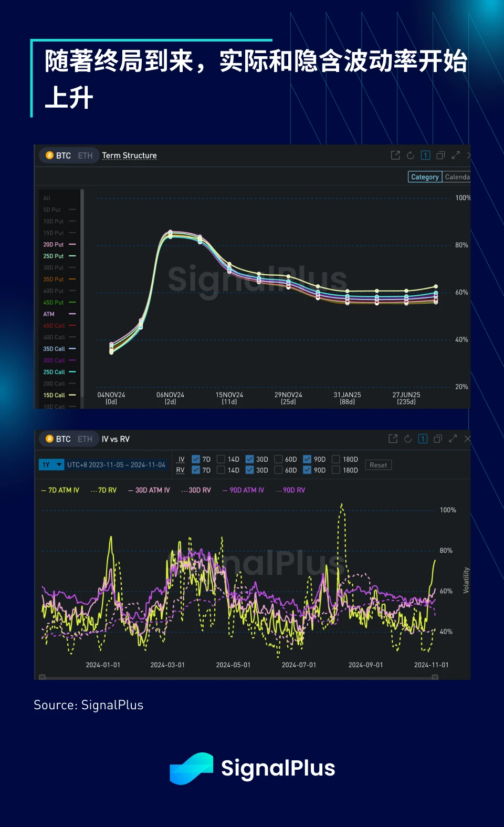Viewport: 504px width, 827px height.
Task: Expand Term Structure panel to fullscreen
Action: 456,156
